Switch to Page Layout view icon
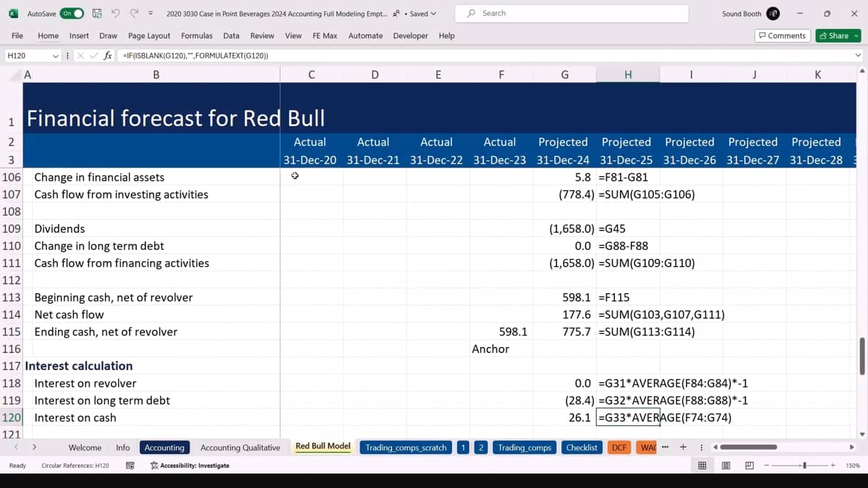The image size is (868, 488). 726,466
